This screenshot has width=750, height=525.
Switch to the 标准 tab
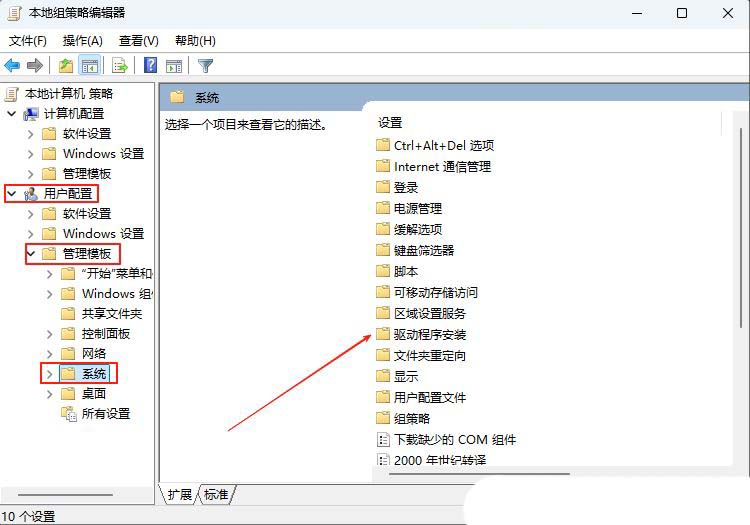pyautogui.click(x=216, y=494)
